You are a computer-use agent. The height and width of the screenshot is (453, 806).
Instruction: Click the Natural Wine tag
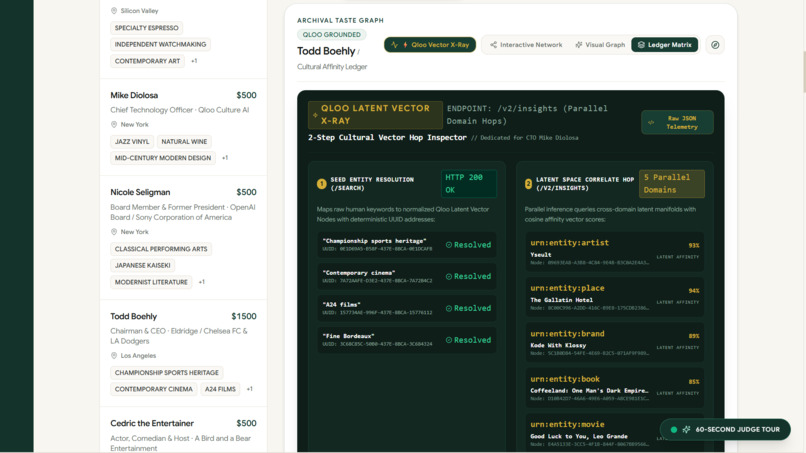(x=184, y=141)
